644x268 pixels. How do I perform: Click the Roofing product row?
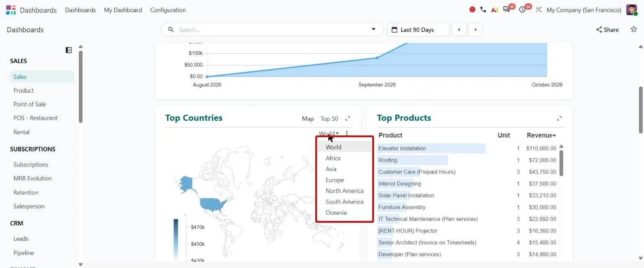(x=467, y=160)
